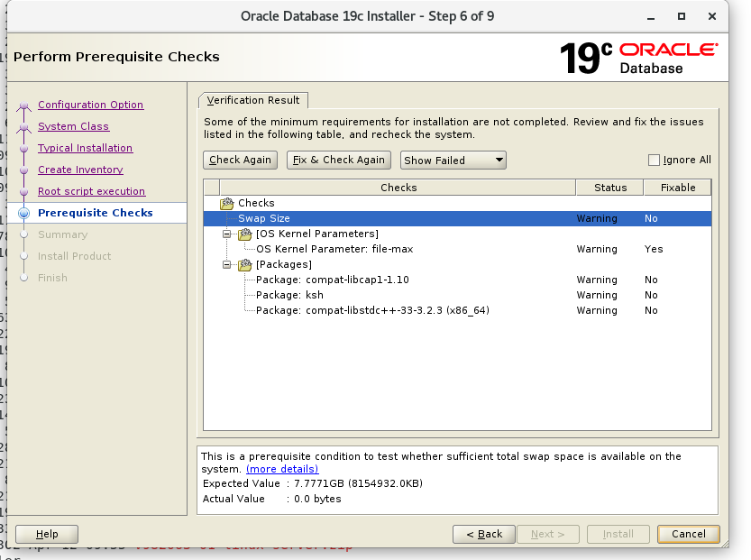
Task: Go to Configuration Option step
Action: coord(90,105)
